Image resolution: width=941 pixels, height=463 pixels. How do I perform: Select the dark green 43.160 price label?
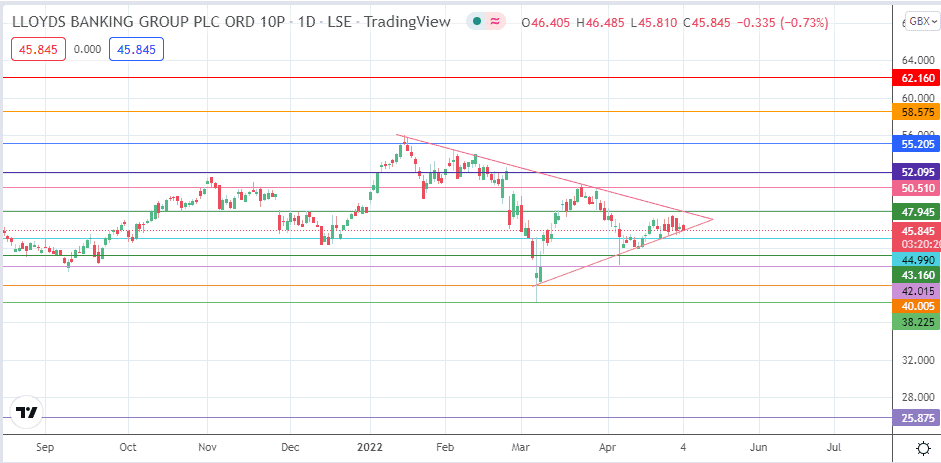click(917, 275)
